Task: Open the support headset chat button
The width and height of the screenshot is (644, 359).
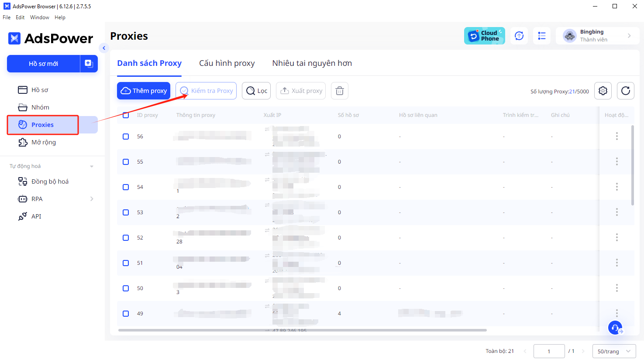Action: pos(615,328)
